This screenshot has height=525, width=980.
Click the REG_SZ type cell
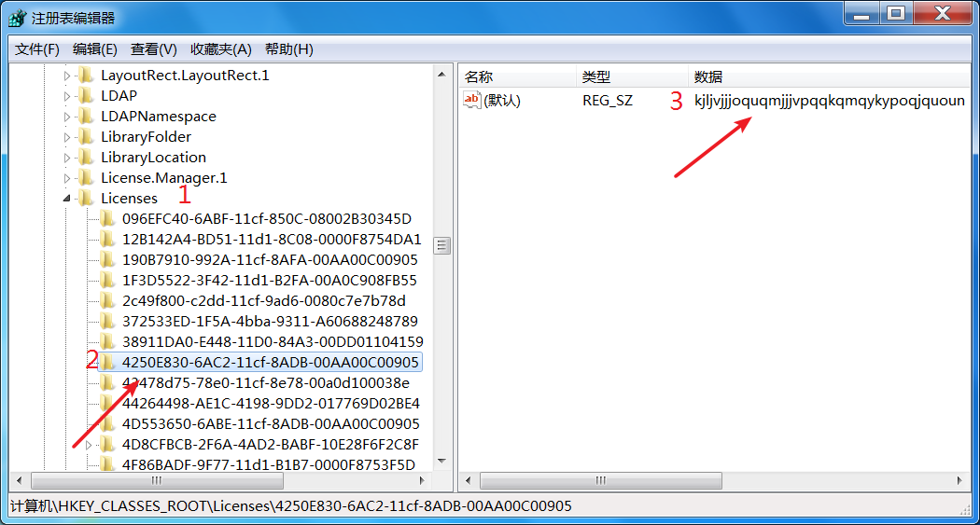click(608, 101)
